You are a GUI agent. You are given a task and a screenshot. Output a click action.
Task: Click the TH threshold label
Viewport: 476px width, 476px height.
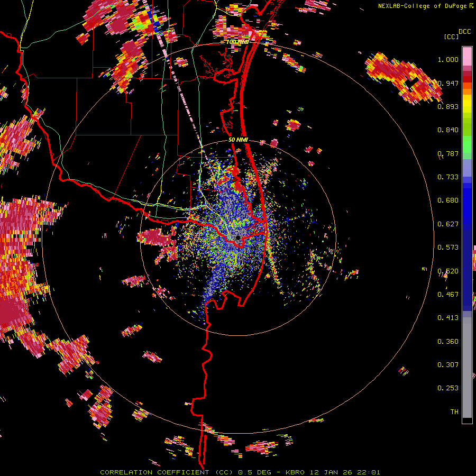click(454, 412)
